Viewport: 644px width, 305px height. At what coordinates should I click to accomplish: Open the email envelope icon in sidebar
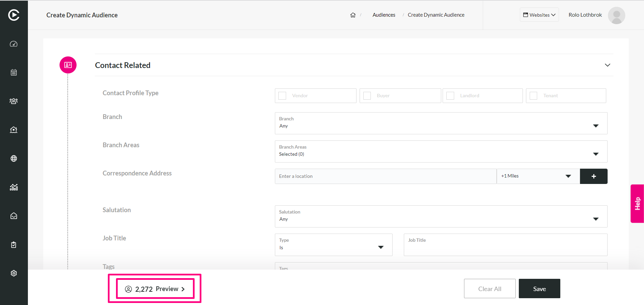click(14, 216)
